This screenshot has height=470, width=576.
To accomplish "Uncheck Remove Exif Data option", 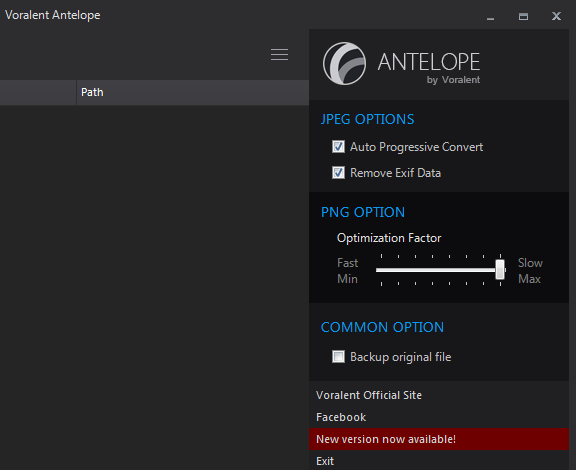I will tap(338, 172).
